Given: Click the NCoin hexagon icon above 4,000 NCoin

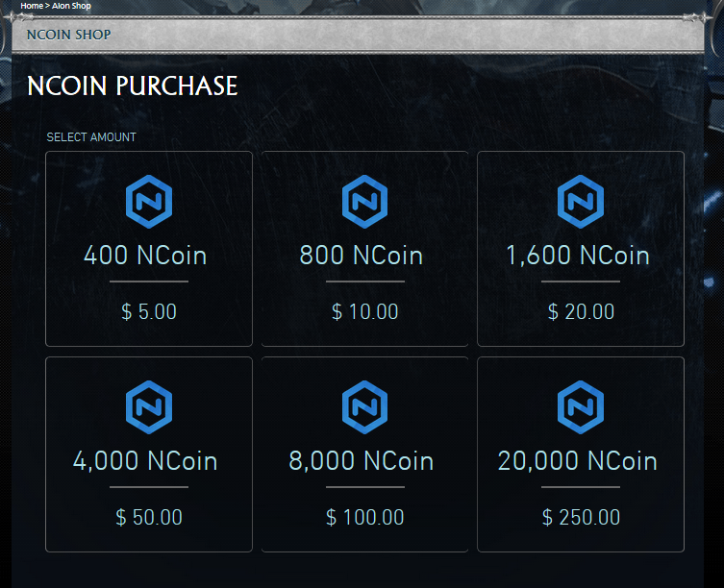Looking at the screenshot, I should click(149, 407).
